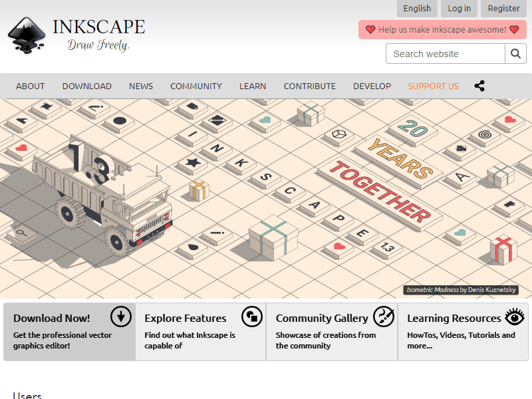Click the Learning Resources eye icon
This screenshot has width=532, height=399.
tap(514, 317)
